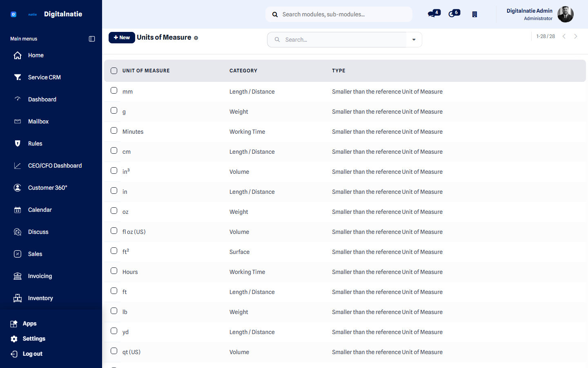The height and width of the screenshot is (368, 588).
Task: Open the in unit record
Action: click(125, 192)
